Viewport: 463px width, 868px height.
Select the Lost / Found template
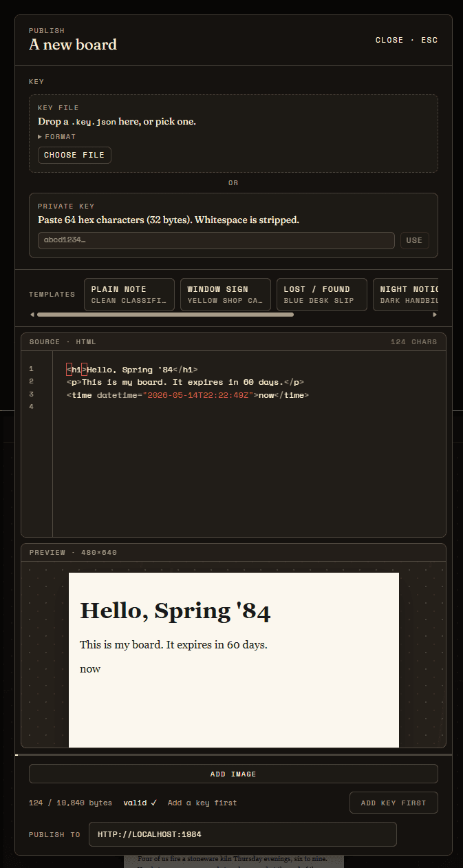(x=322, y=295)
